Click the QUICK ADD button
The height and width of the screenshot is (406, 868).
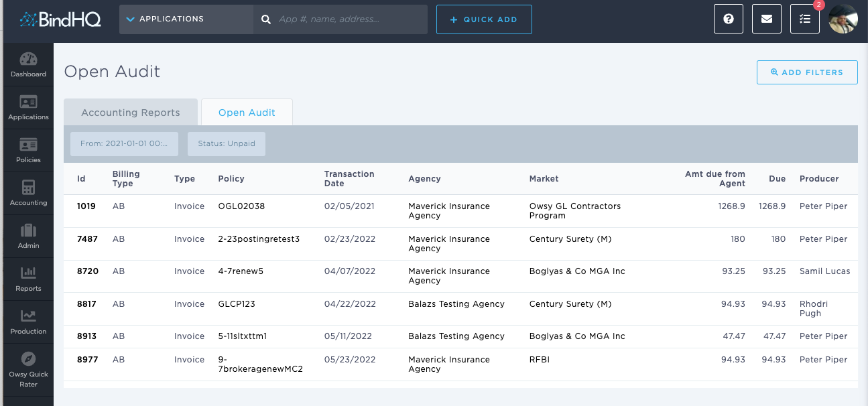click(x=484, y=19)
